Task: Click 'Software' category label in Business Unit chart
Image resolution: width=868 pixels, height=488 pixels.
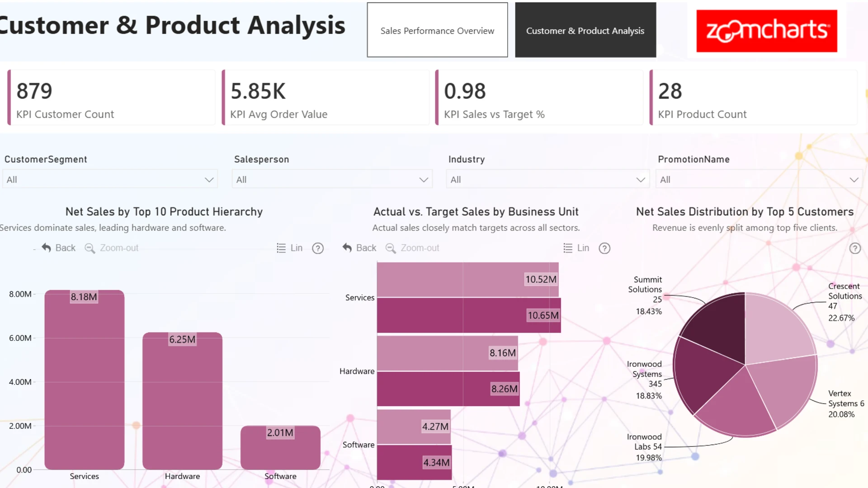Action: 359,445
